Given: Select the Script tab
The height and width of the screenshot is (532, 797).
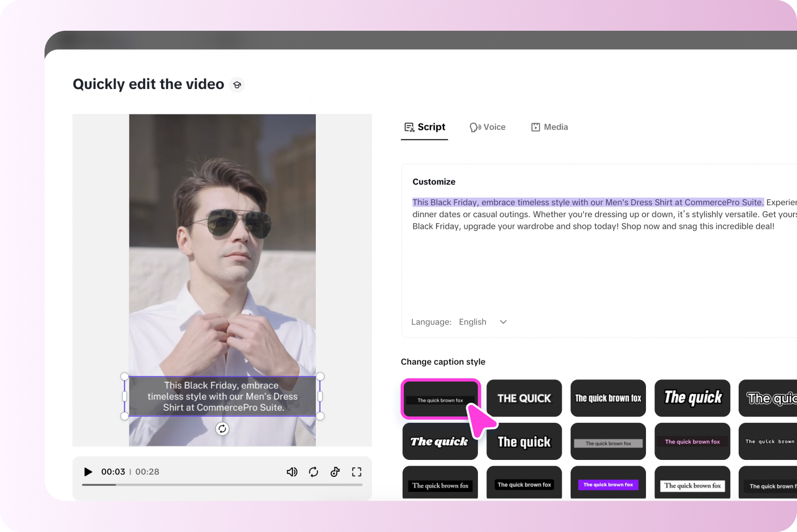Looking at the screenshot, I should (x=424, y=127).
